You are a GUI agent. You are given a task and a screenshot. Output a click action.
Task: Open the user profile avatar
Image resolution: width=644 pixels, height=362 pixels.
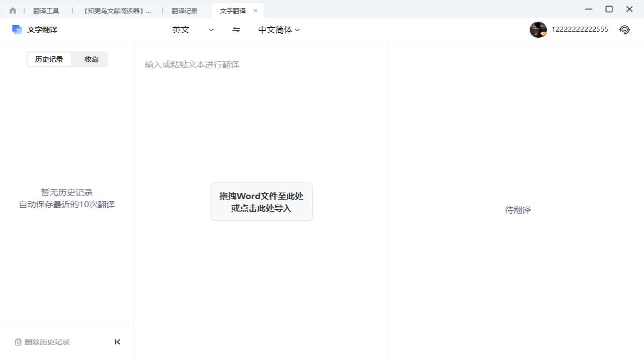[538, 30]
